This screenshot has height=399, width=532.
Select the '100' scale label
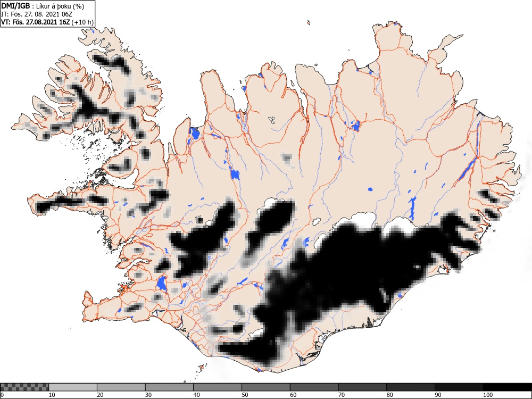[x=487, y=395]
